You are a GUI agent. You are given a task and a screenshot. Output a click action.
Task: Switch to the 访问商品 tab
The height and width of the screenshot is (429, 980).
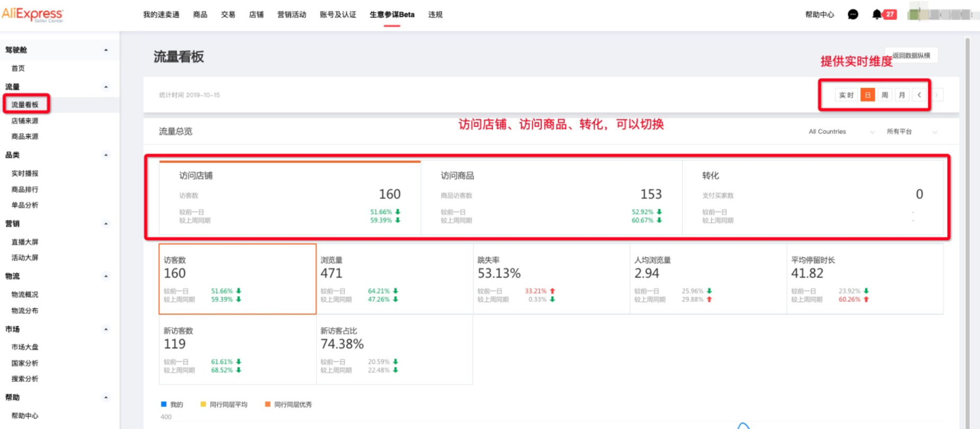551,197
